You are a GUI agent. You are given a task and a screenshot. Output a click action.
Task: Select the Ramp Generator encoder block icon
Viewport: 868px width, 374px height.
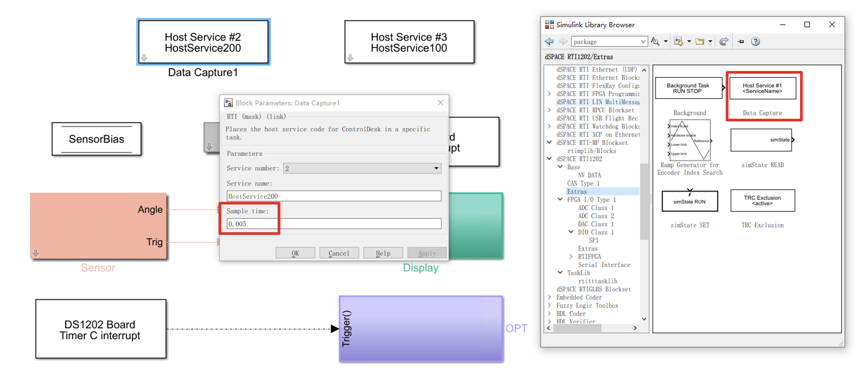(x=690, y=140)
